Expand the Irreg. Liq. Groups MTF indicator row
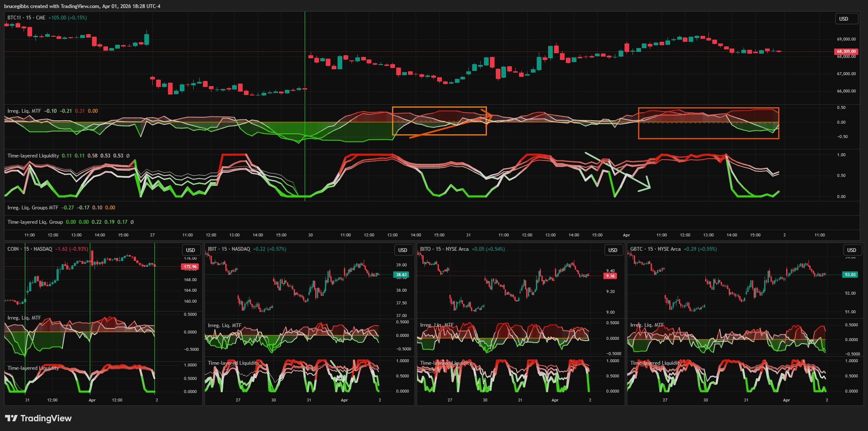Viewport: 868px width, 431px height. click(32, 208)
